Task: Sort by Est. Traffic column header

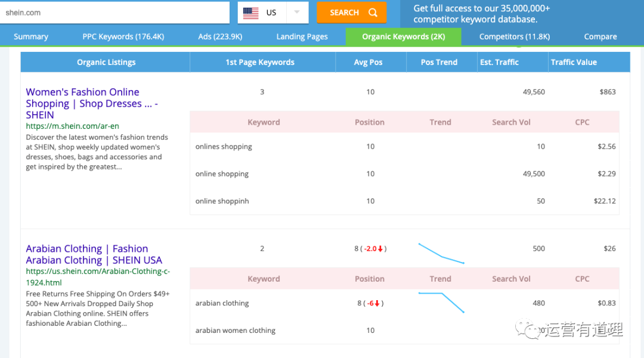Action: pyautogui.click(x=499, y=62)
